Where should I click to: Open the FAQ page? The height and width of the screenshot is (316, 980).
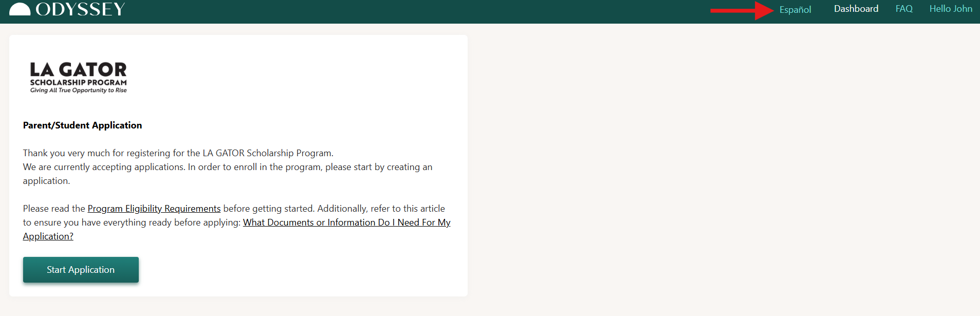[x=904, y=9]
